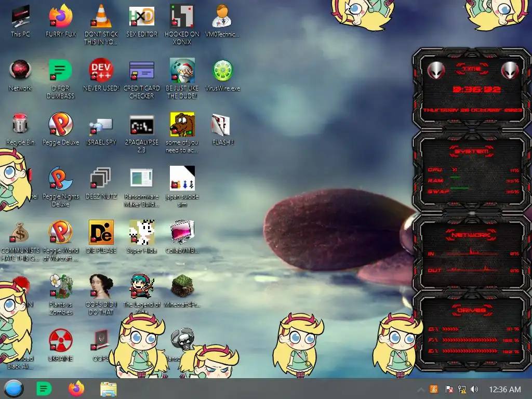Select the COMMUNISTS HATE THIS money bag icon
This screenshot has height=399, width=532.
tap(20, 232)
